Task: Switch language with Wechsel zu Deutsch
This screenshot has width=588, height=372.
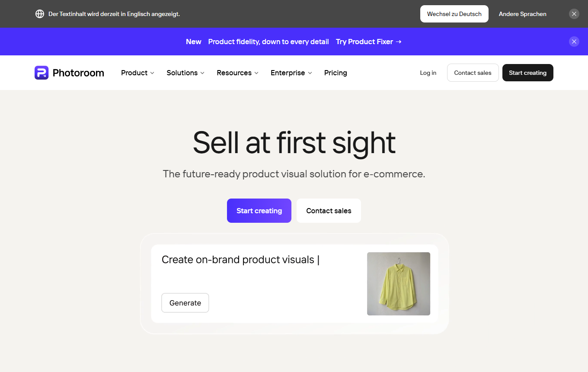Action: [454, 14]
